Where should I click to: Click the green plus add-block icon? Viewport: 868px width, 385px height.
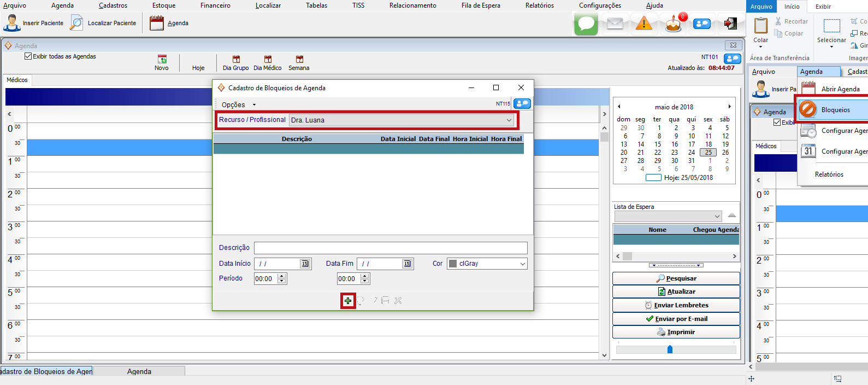click(x=348, y=301)
